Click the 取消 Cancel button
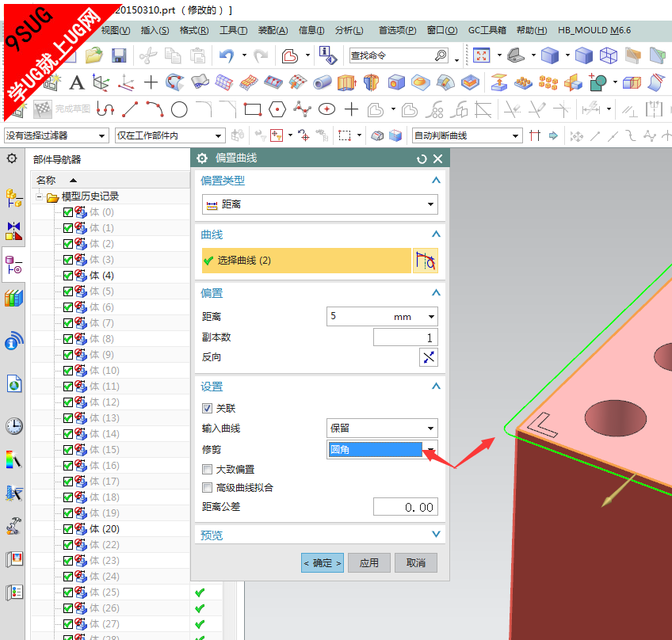The width and height of the screenshot is (672, 640). pyautogui.click(x=416, y=563)
